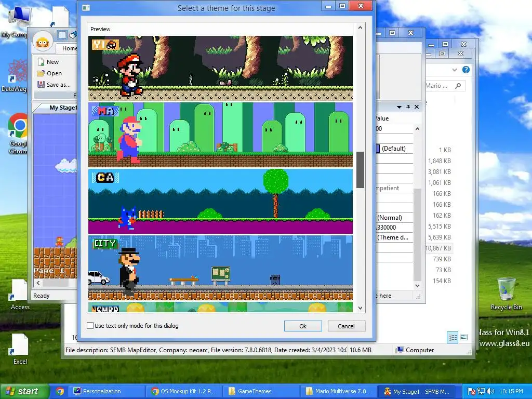Image resolution: width=532 pixels, height=399 pixels.
Task: Click the theme list scroll-down arrow
Action: 361,308
